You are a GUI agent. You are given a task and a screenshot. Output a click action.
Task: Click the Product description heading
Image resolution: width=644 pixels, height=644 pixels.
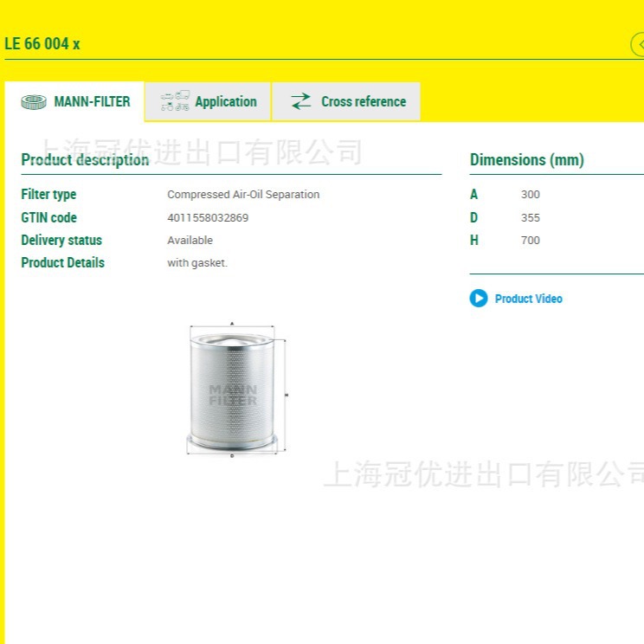click(x=85, y=160)
